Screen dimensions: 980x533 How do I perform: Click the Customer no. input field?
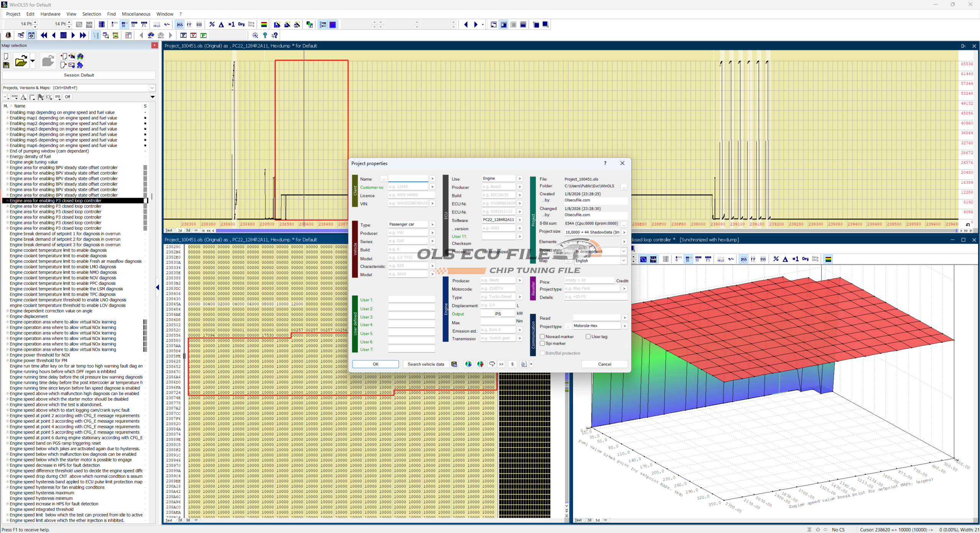[408, 187]
